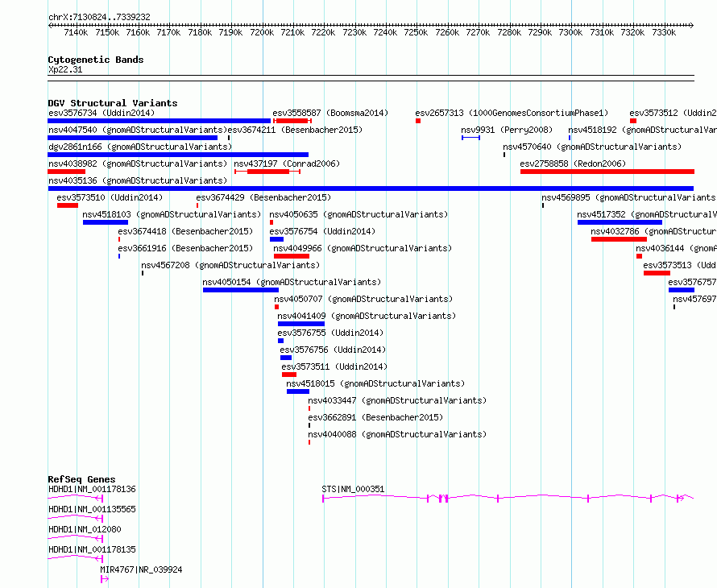This screenshot has height=588, width=717.
Task: Select the HDHD1|NM_001135565 gene label
Action: click(92, 509)
